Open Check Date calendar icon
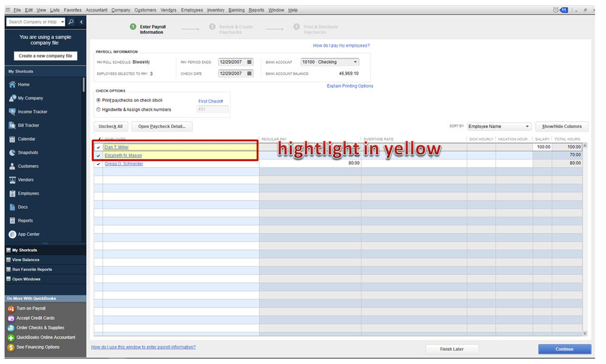 249,73
